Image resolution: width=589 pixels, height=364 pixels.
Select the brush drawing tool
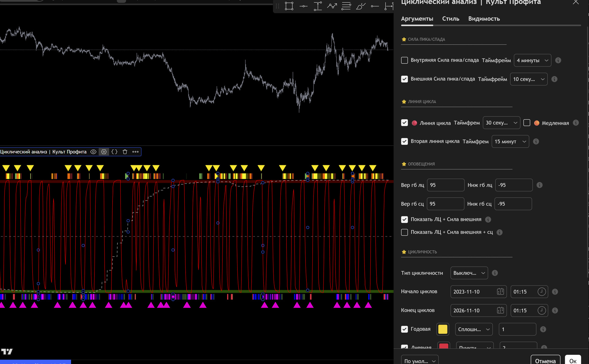pyautogui.click(x=360, y=6)
